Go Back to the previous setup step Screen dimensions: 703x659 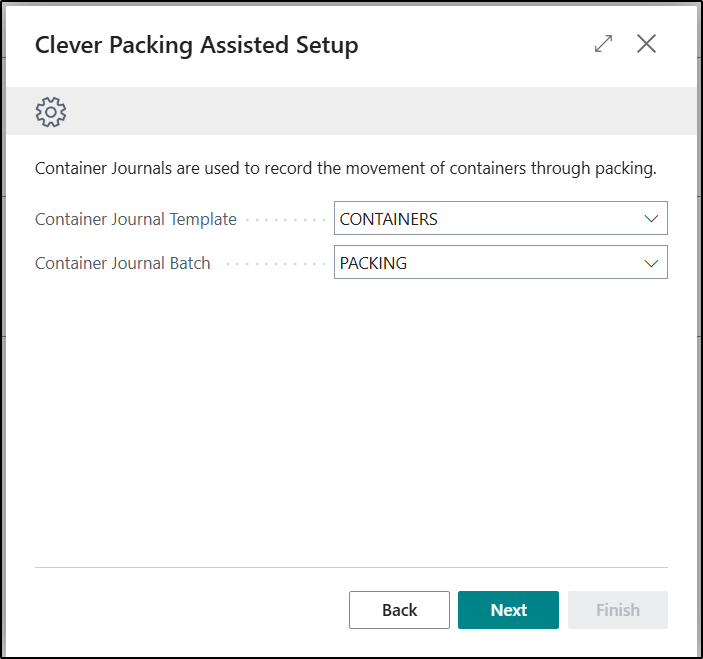399,610
